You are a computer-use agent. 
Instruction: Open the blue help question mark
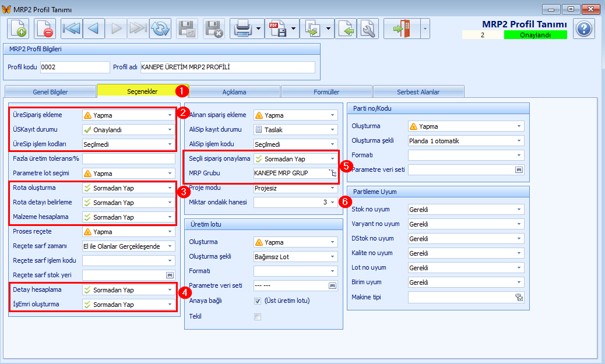[584, 29]
